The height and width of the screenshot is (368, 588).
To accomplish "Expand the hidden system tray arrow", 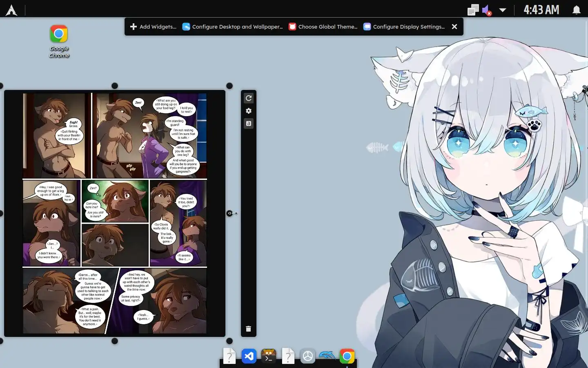I will [503, 10].
